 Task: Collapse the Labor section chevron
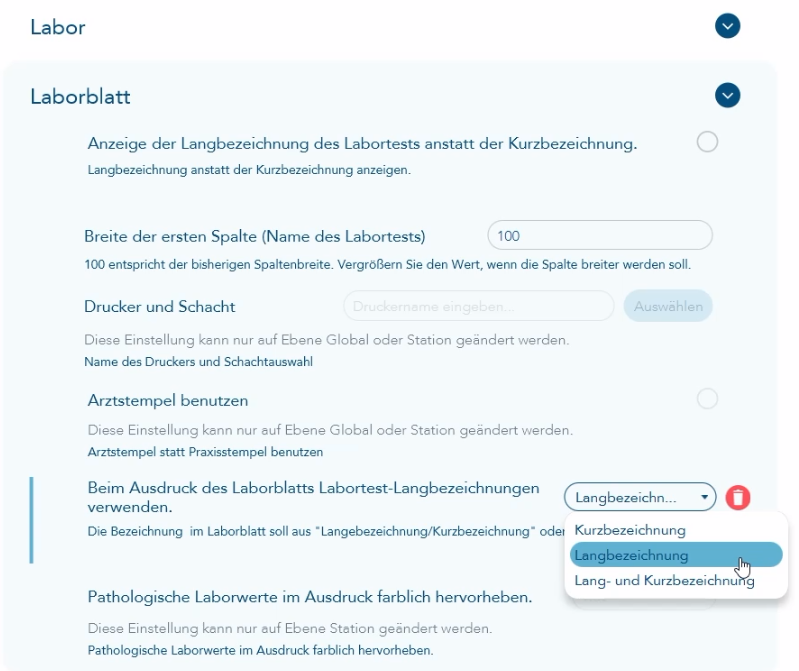pos(727,26)
